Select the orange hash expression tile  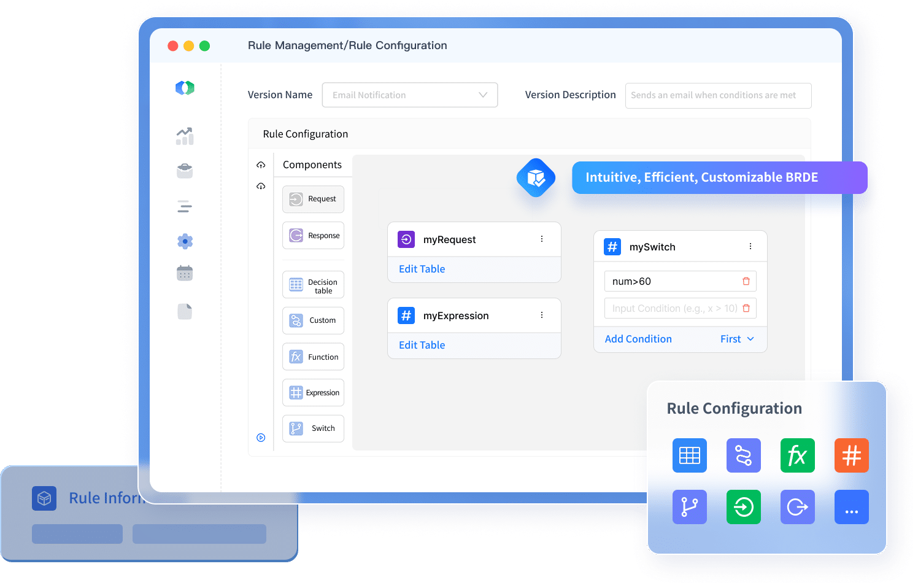(851, 455)
